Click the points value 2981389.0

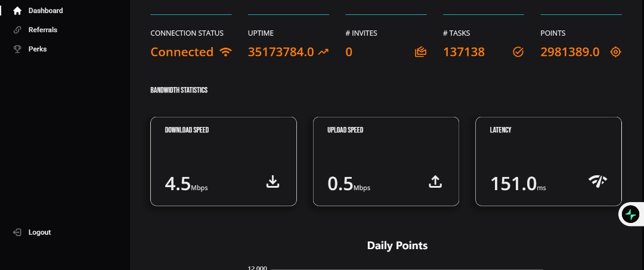pos(570,52)
